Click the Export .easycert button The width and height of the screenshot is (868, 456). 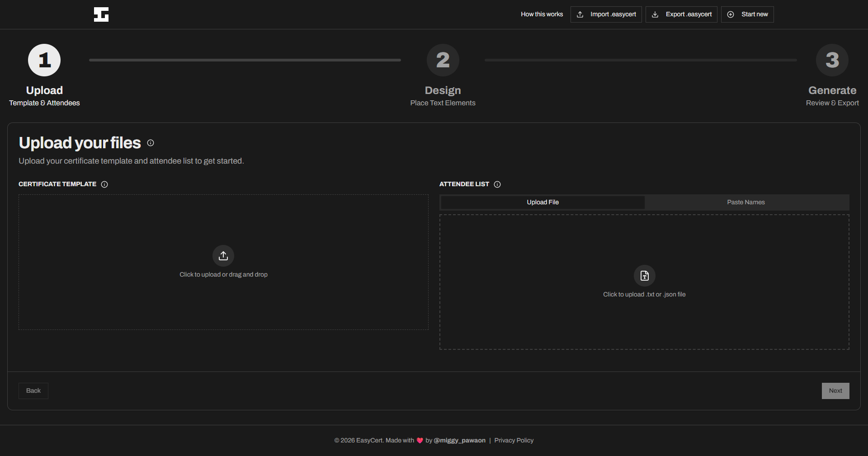tap(681, 14)
